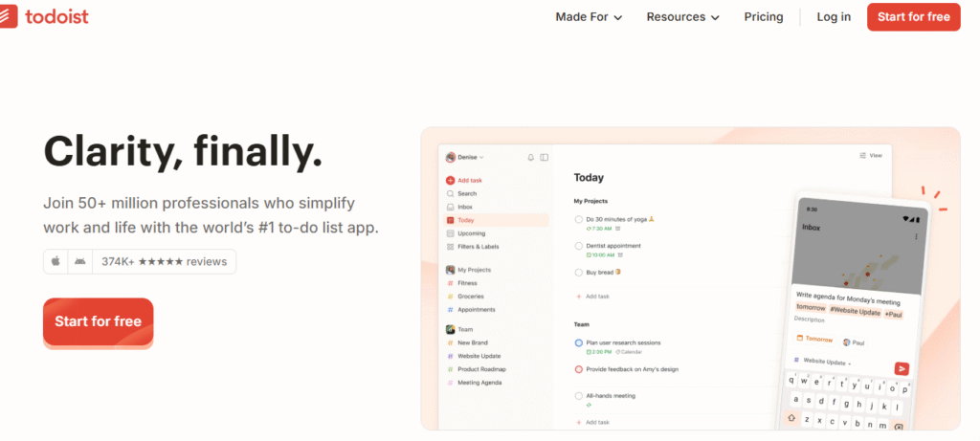Image resolution: width=980 pixels, height=441 pixels.
Task: Tap the Paul assignee chip on the phone
Action: (x=855, y=342)
